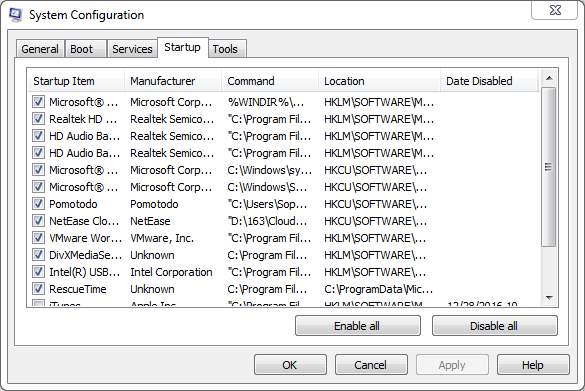This screenshot has height=391, width=585.
Task: Uncheck the DivXMediaServer startup entry
Action: point(38,254)
